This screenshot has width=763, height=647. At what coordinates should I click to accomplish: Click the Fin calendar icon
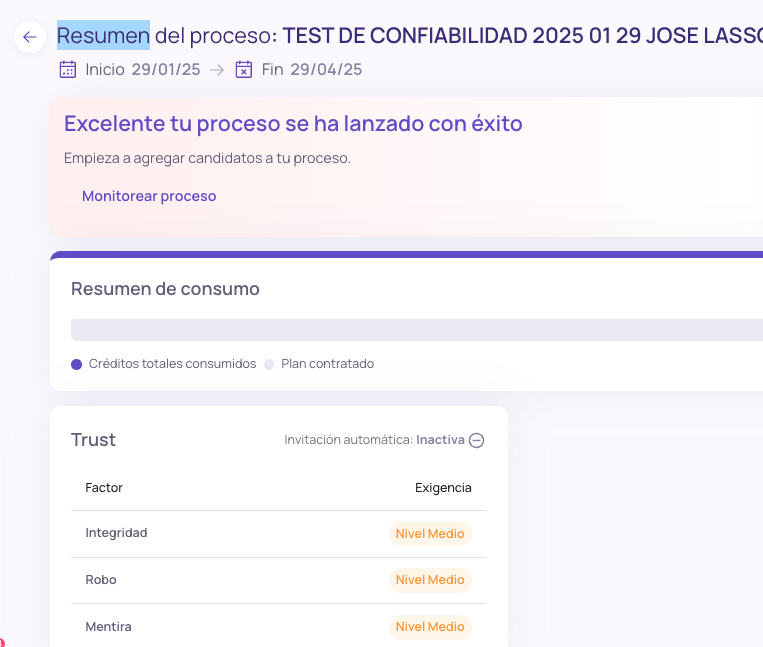244,70
